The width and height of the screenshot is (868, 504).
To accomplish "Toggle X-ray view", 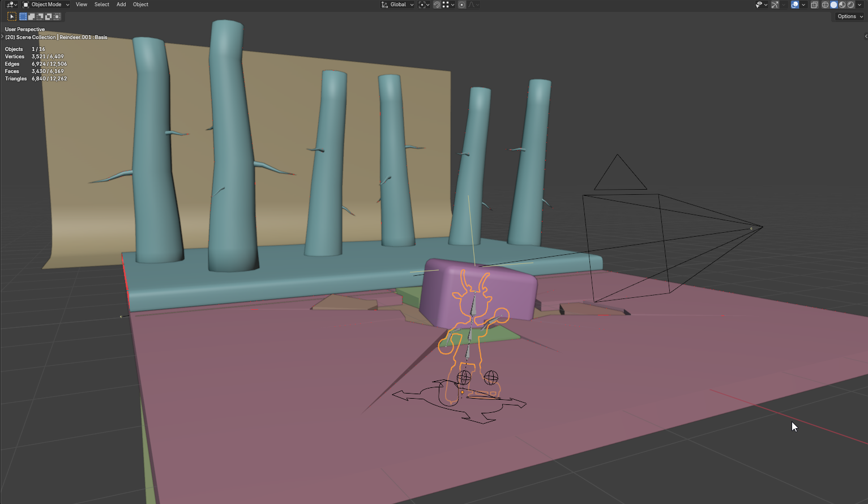I will point(814,5).
